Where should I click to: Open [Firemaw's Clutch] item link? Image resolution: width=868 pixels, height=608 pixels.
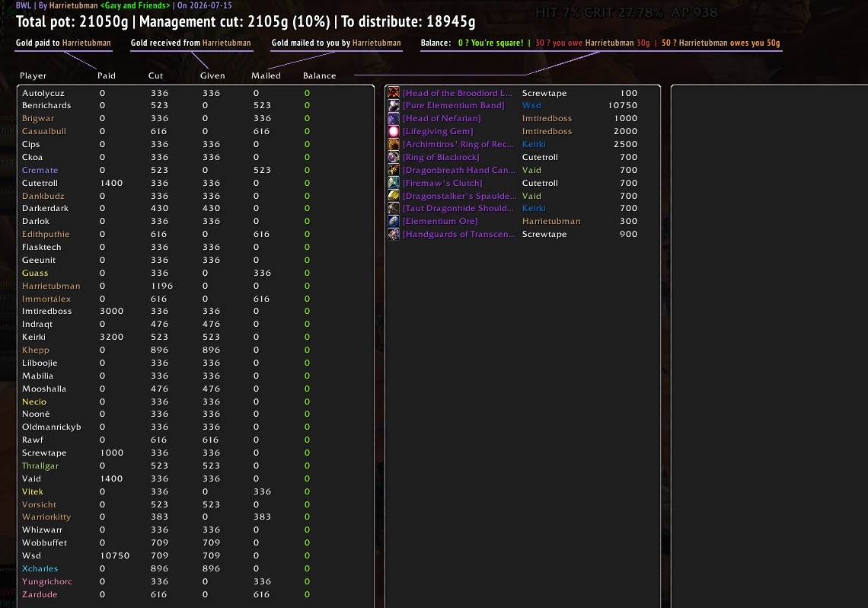click(x=442, y=183)
